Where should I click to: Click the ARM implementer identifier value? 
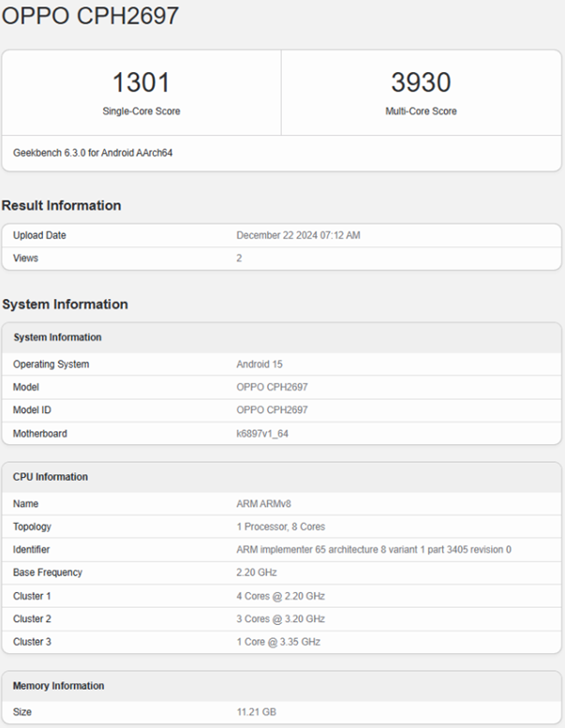(x=373, y=550)
